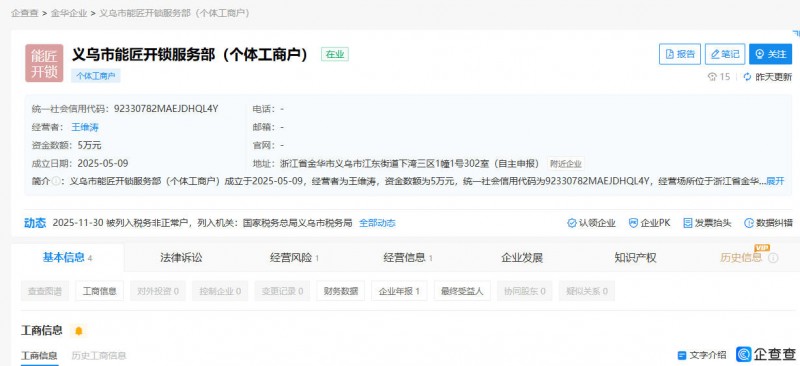Click the 能匠开锁 company logo
This screenshot has width=800, height=366.
point(44,63)
